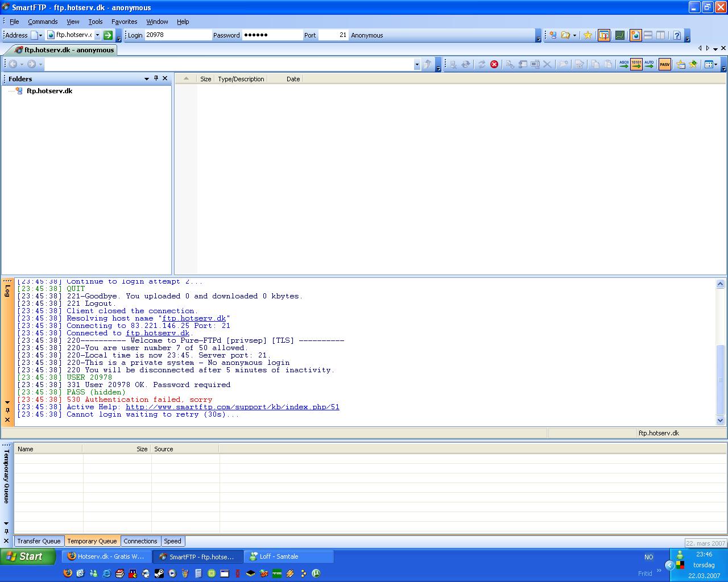Image resolution: width=728 pixels, height=582 pixels.
Task: Click into the Password field
Action: (272, 35)
